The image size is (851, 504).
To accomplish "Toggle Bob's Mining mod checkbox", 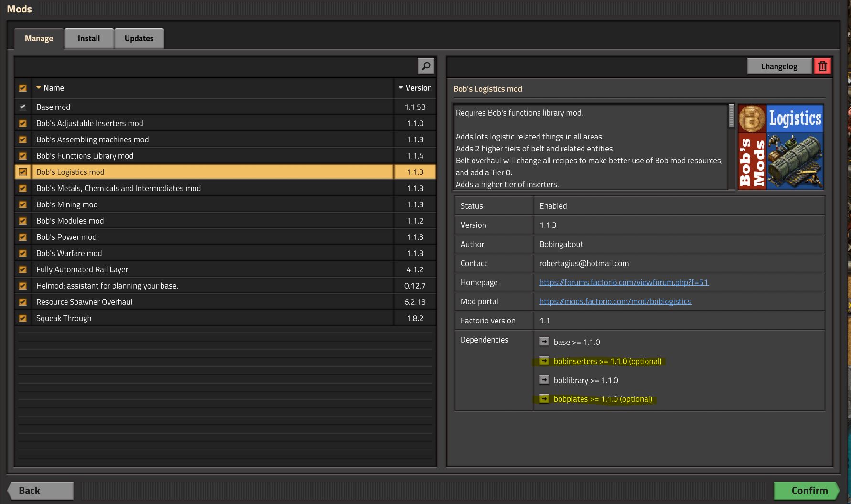I will (x=22, y=204).
